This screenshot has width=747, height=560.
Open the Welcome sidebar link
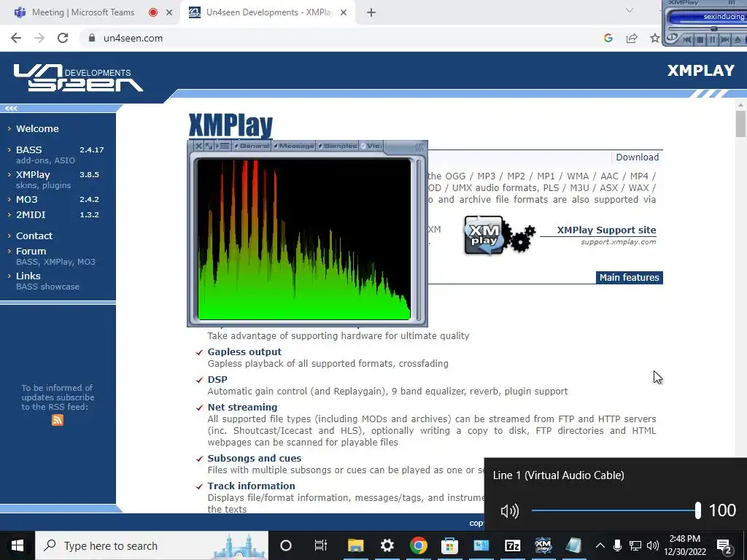point(37,128)
